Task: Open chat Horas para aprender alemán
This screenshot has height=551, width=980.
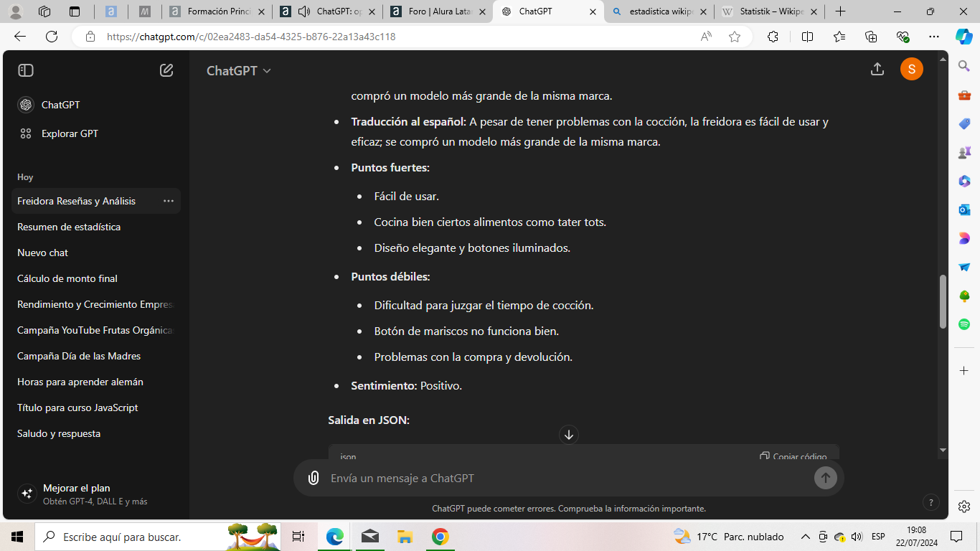Action: (x=96, y=382)
